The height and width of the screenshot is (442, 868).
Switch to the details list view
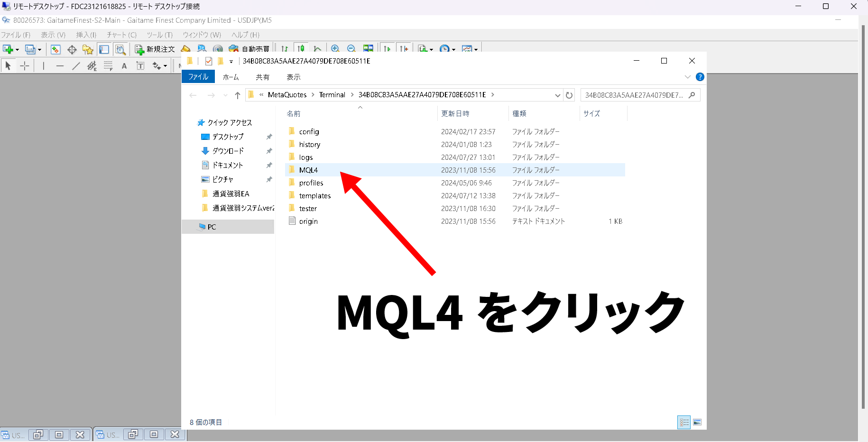684,422
